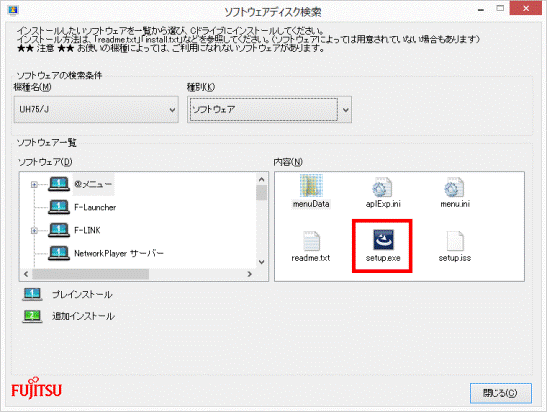Click the setup.exe file name label
The image size is (547, 412).
[383, 258]
